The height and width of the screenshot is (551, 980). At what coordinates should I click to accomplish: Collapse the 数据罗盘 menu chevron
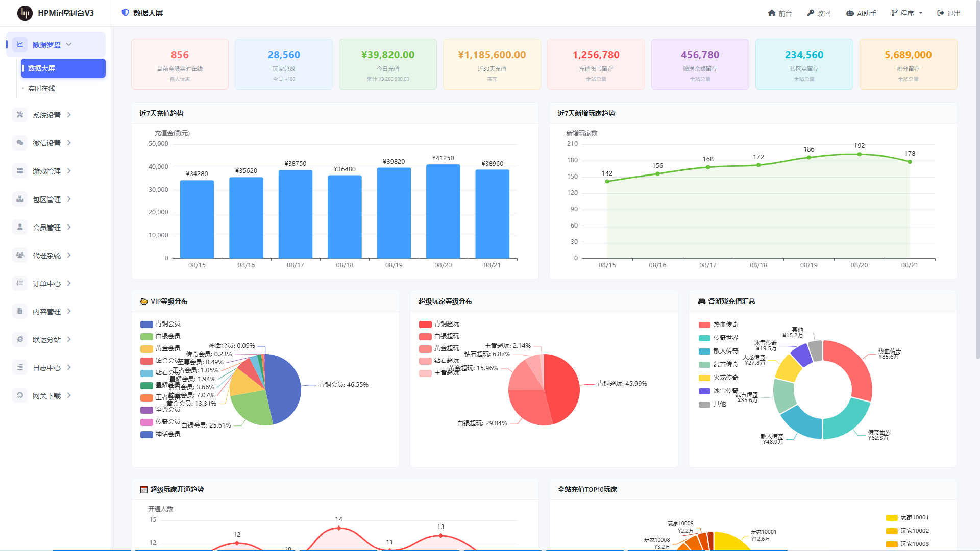click(x=69, y=44)
